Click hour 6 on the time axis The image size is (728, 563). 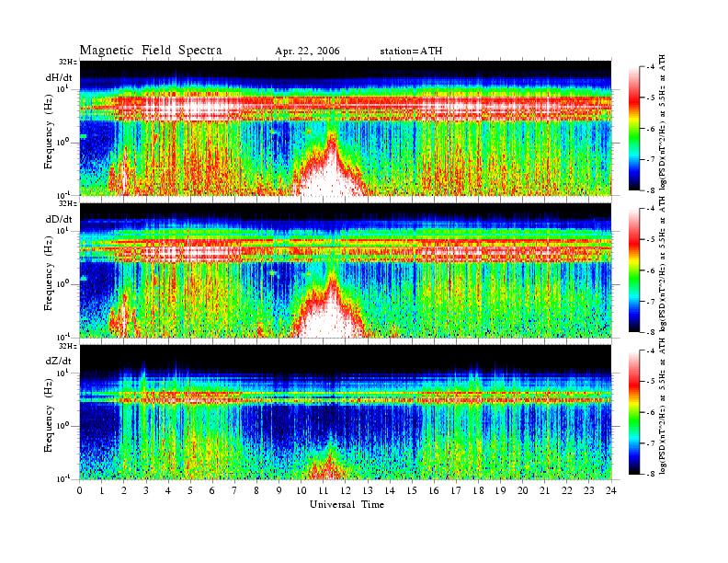coord(212,491)
